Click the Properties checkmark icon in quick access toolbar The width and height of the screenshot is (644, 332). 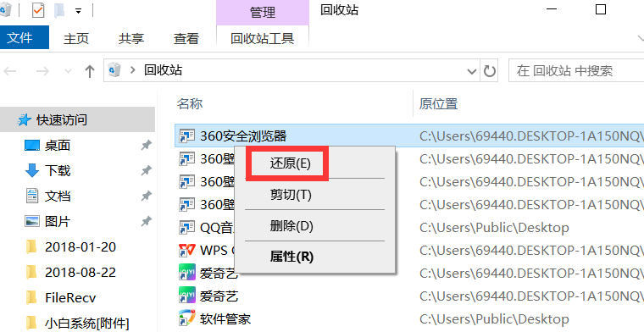38,11
